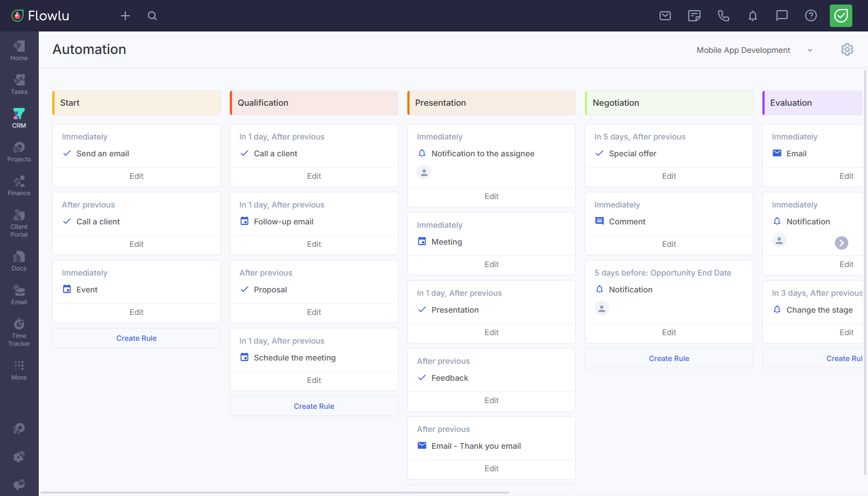Click assignee avatar under Negotiation Notification rule

pos(602,308)
